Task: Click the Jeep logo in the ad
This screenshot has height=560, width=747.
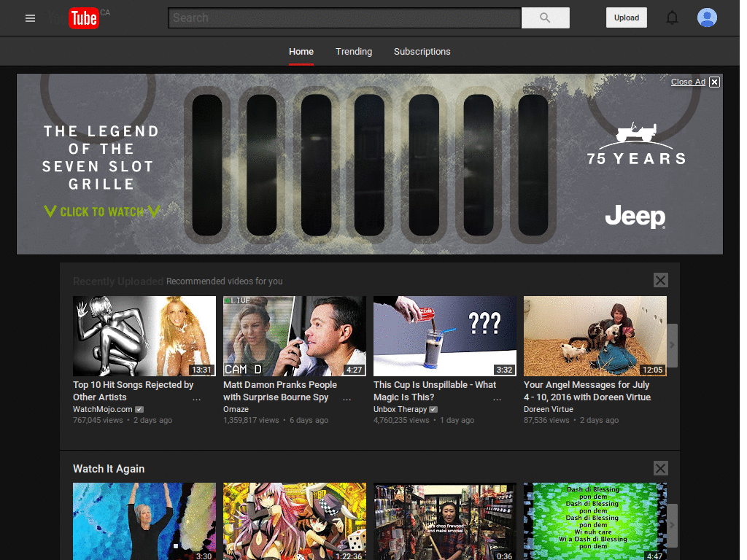Action: pos(635,217)
